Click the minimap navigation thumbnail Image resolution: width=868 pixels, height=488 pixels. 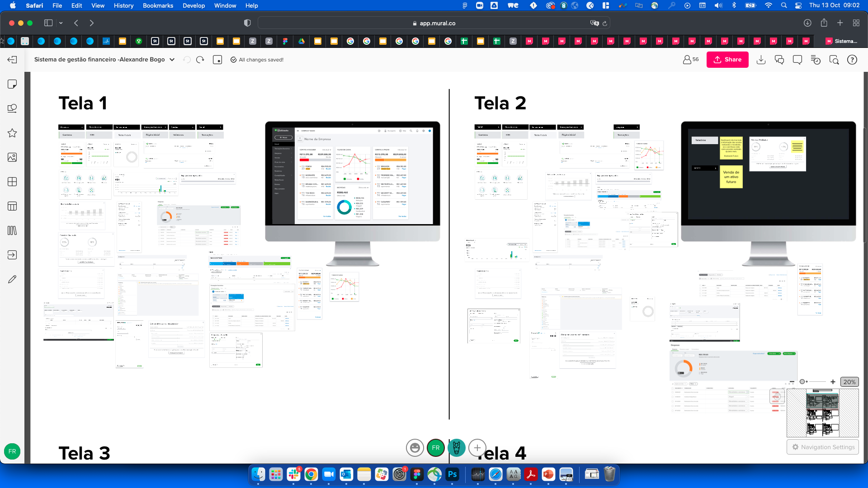[823, 413]
